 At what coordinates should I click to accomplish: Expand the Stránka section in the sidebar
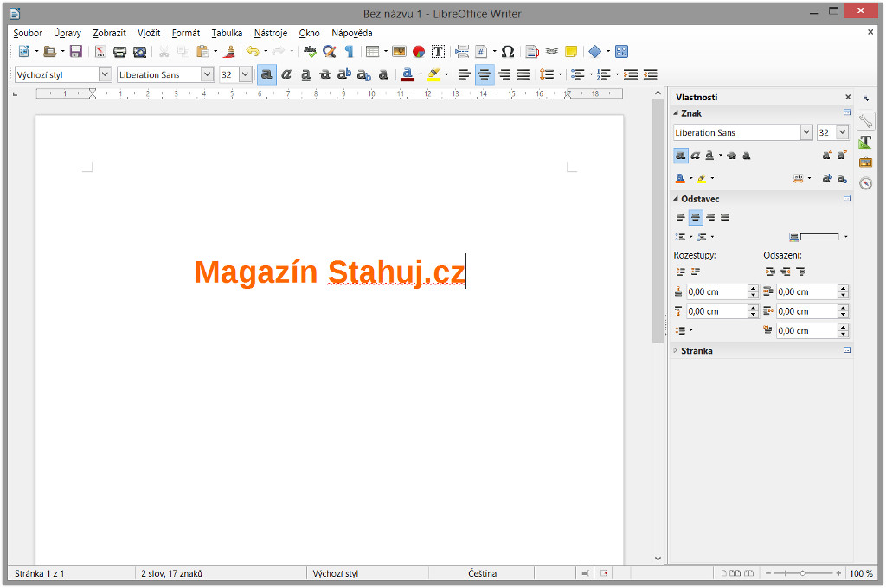(x=676, y=351)
